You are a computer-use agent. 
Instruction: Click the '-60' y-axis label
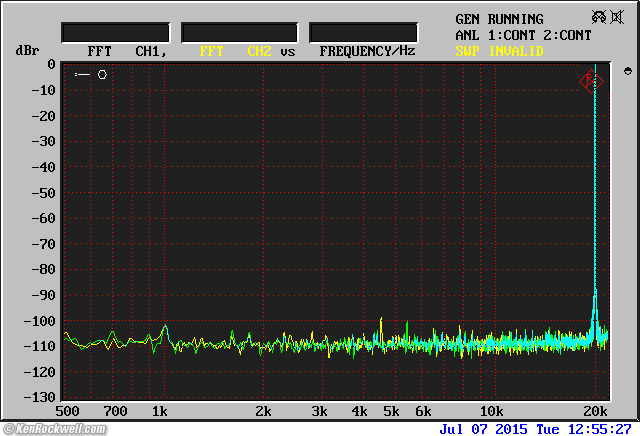(43, 218)
